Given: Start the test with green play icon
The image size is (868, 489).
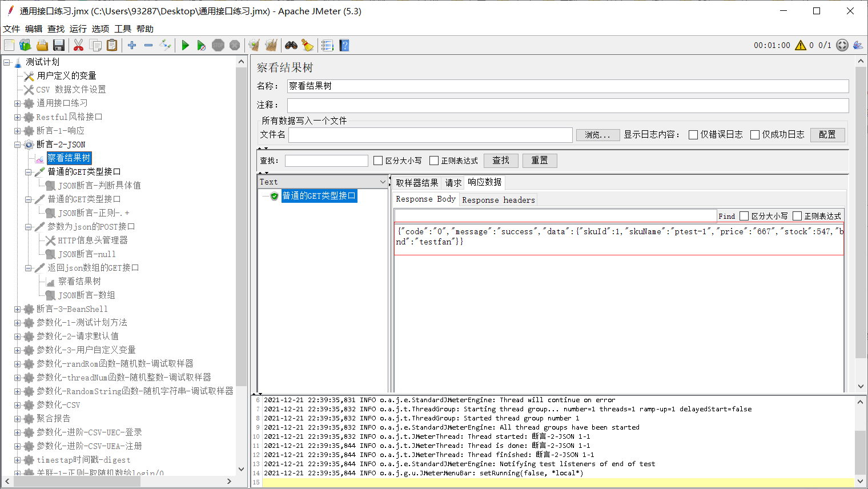Looking at the screenshot, I should click(185, 45).
